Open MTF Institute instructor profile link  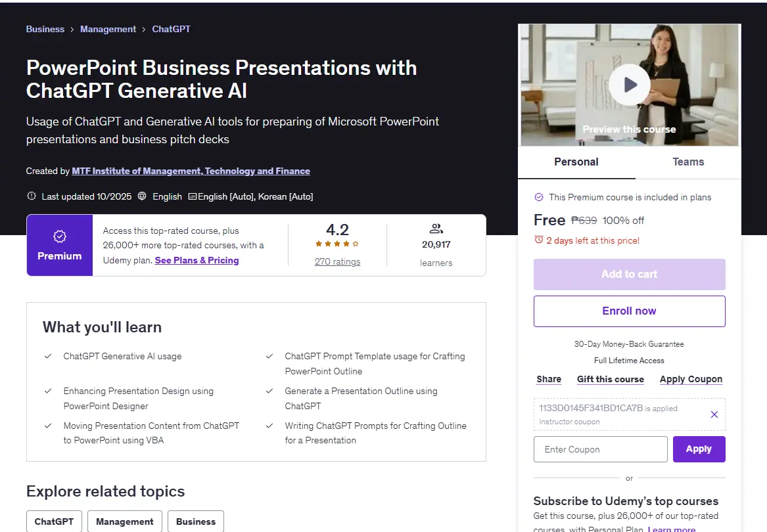(x=191, y=171)
